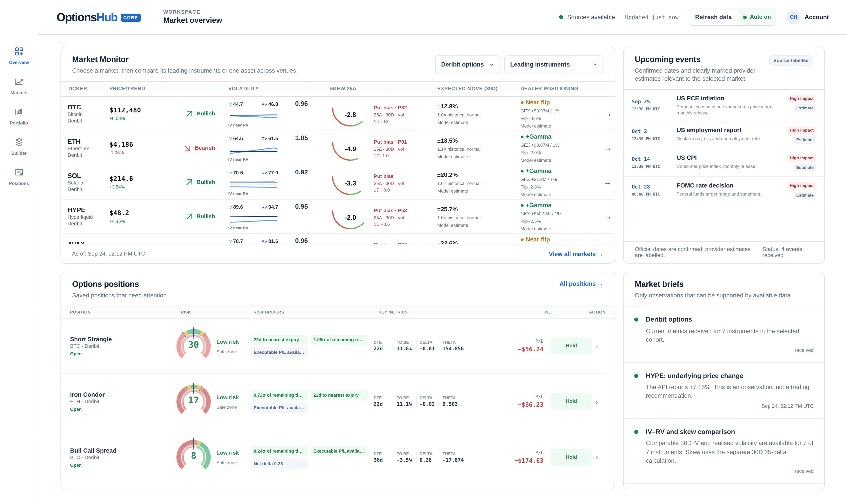Click the BTC Bullish trend arrow icon
Screen dimensions: 847x504
coord(190,113)
